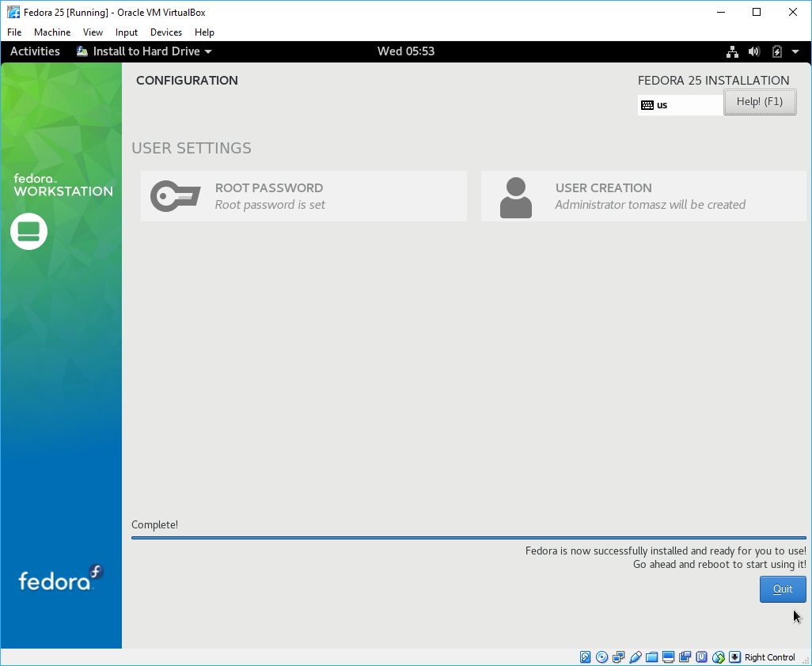Maximize the VirtualBox window
This screenshot has width=812, height=666.
coord(757,12)
